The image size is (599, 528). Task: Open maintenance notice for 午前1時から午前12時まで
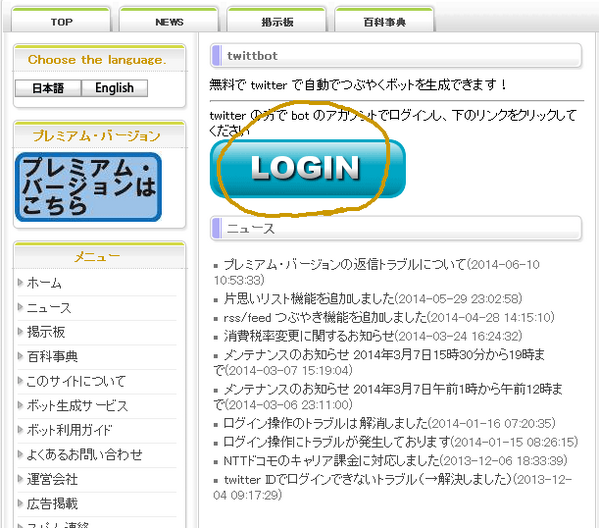[388, 397]
